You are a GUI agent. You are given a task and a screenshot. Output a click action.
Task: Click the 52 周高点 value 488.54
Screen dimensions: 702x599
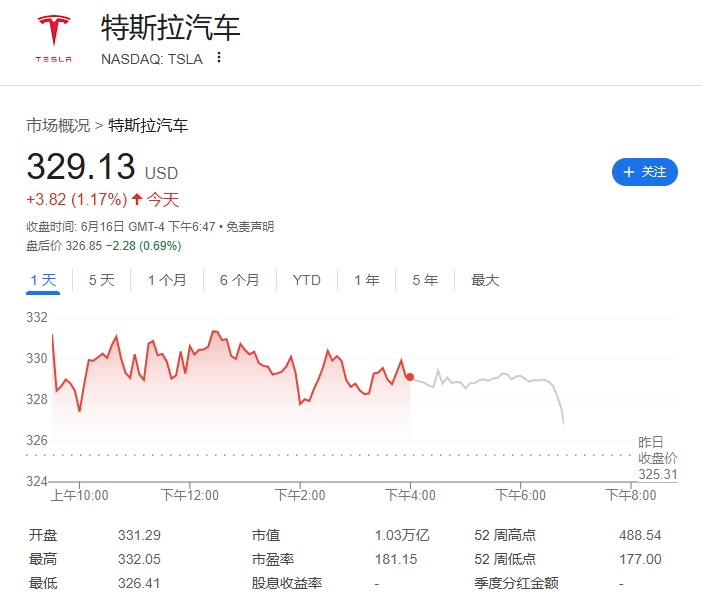(x=640, y=535)
